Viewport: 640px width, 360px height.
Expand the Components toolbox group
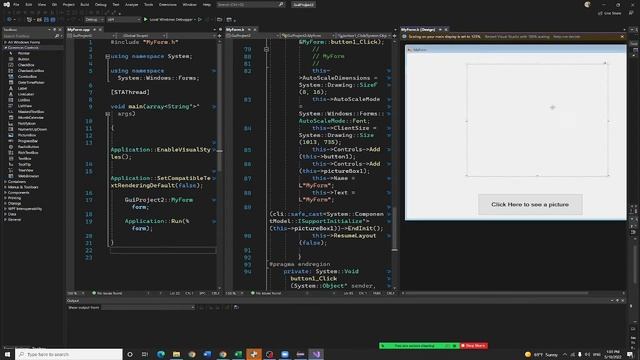(x=6, y=192)
